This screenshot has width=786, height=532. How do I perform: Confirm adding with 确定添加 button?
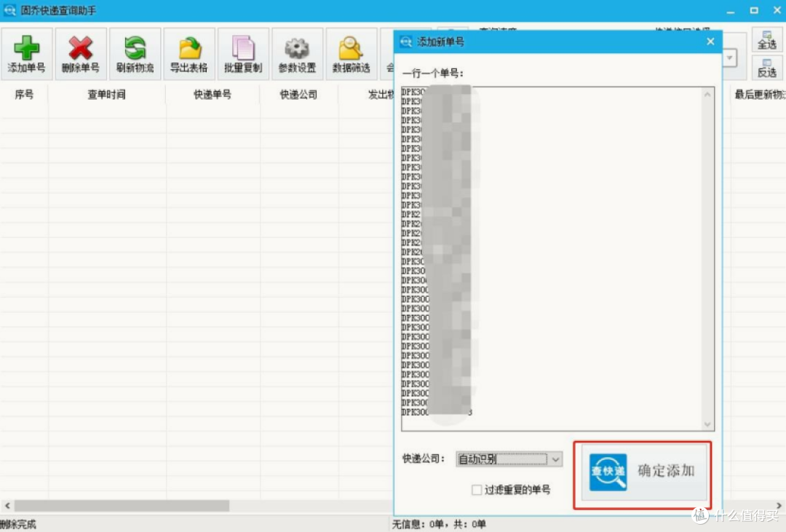pos(644,472)
